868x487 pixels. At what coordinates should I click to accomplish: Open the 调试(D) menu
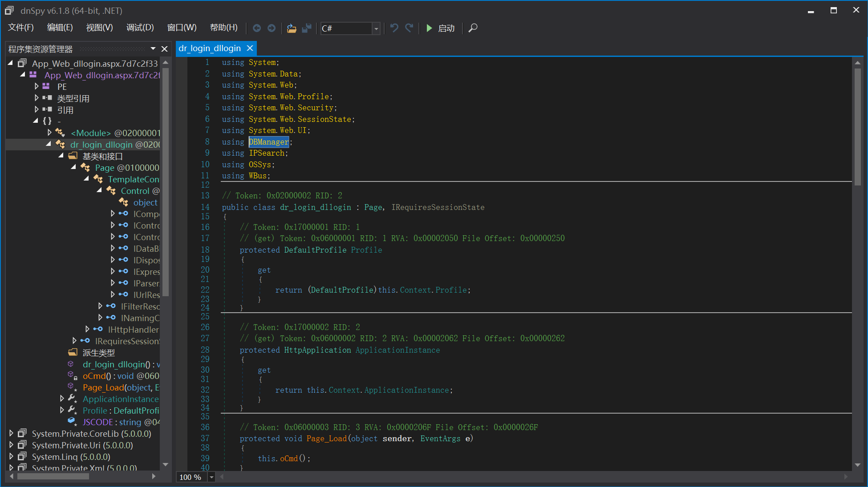click(x=140, y=28)
